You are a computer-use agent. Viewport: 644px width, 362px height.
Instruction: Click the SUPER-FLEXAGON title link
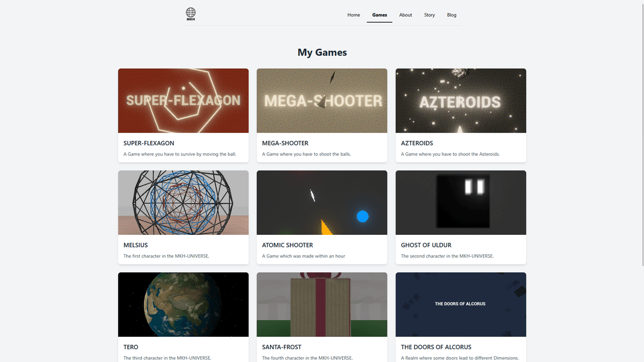click(x=149, y=143)
